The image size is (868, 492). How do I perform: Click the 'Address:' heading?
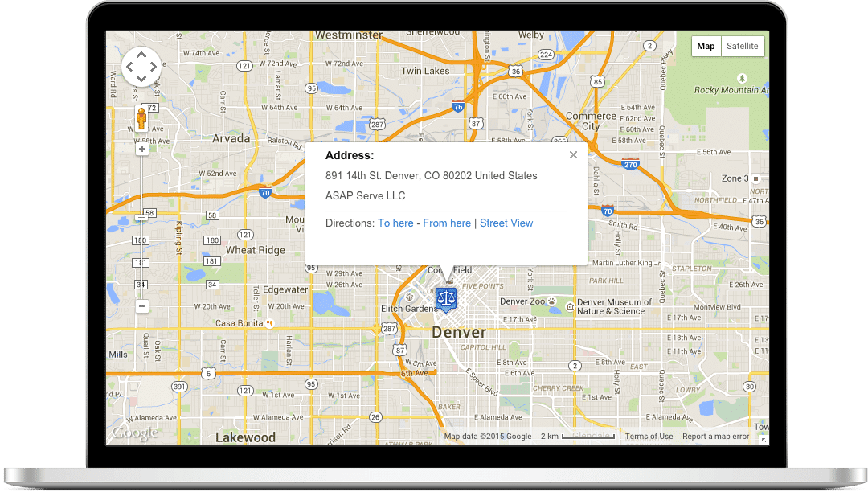click(350, 155)
